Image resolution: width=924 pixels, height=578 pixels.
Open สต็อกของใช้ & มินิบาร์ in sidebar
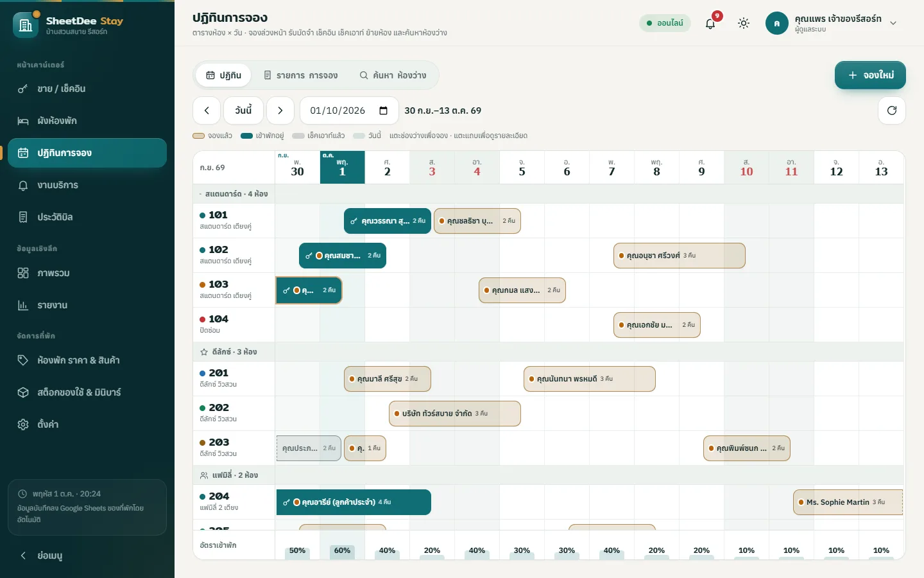coord(87,392)
